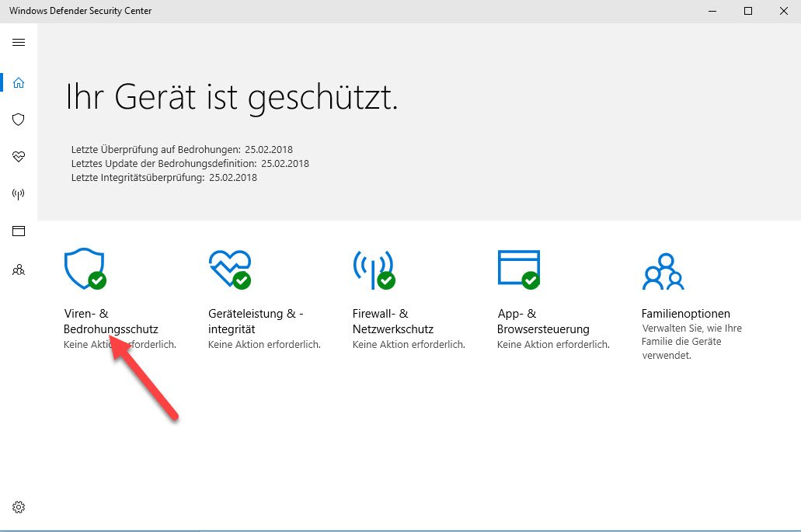The height and width of the screenshot is (532, 801).
Task: Open the family people icon in the sidebar
Action: pyautogui.click(x=19, y=269)
